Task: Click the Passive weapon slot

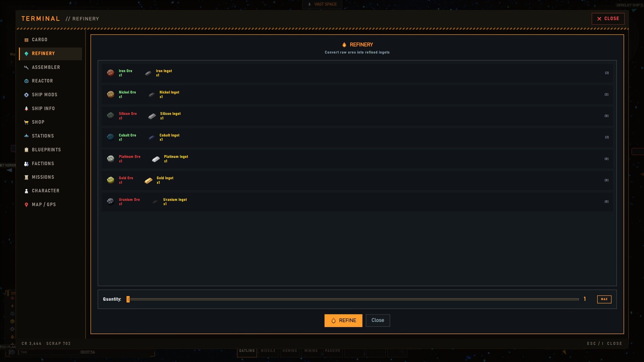Action: click(x=332, y=351)
